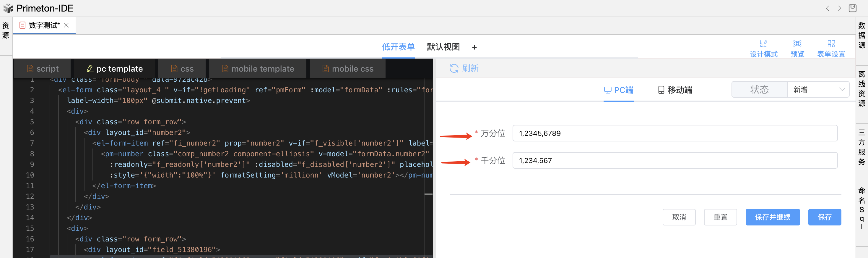
Task: Open 表单设置 form settings icon
Action: (831, 44)
